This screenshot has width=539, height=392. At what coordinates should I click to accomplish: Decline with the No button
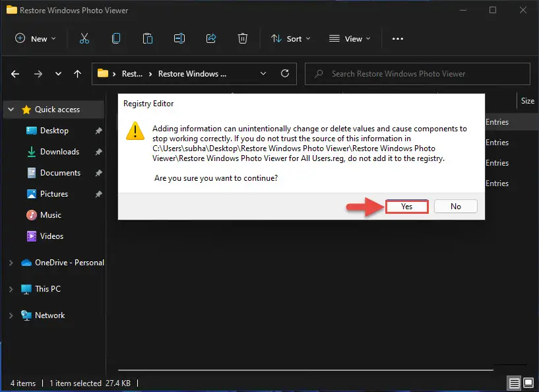tap(456, 207)
